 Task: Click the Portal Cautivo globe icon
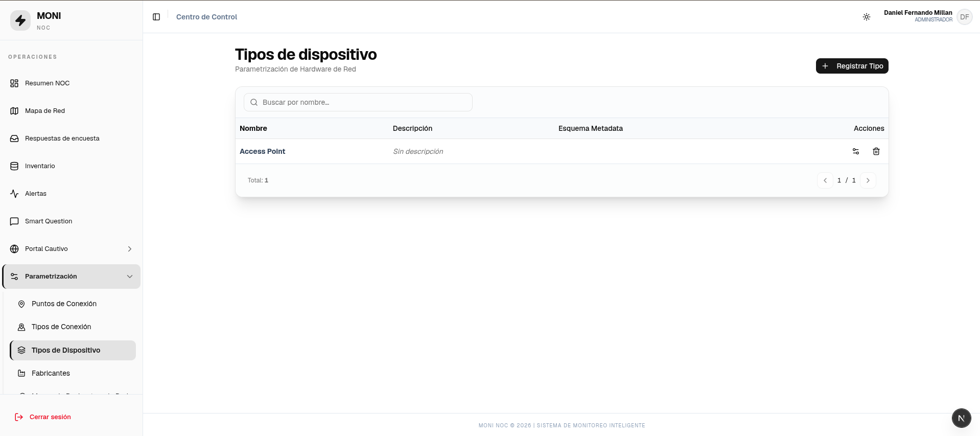[14, 249]
